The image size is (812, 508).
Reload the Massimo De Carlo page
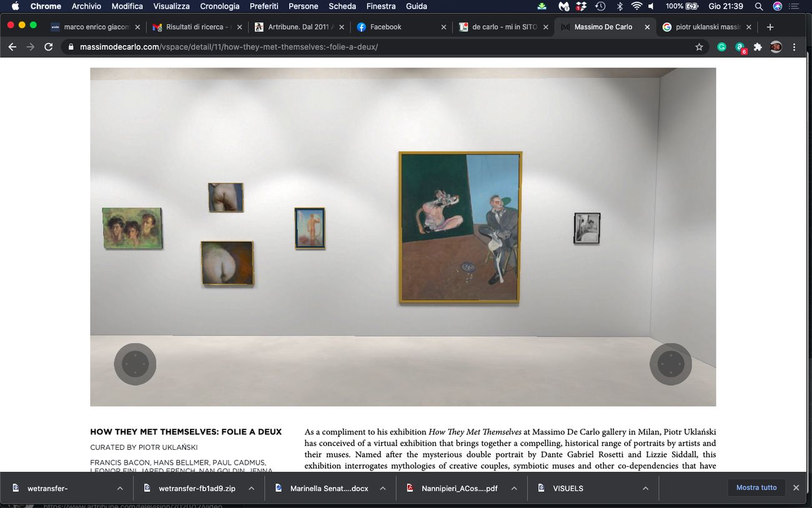pos(49,47)
